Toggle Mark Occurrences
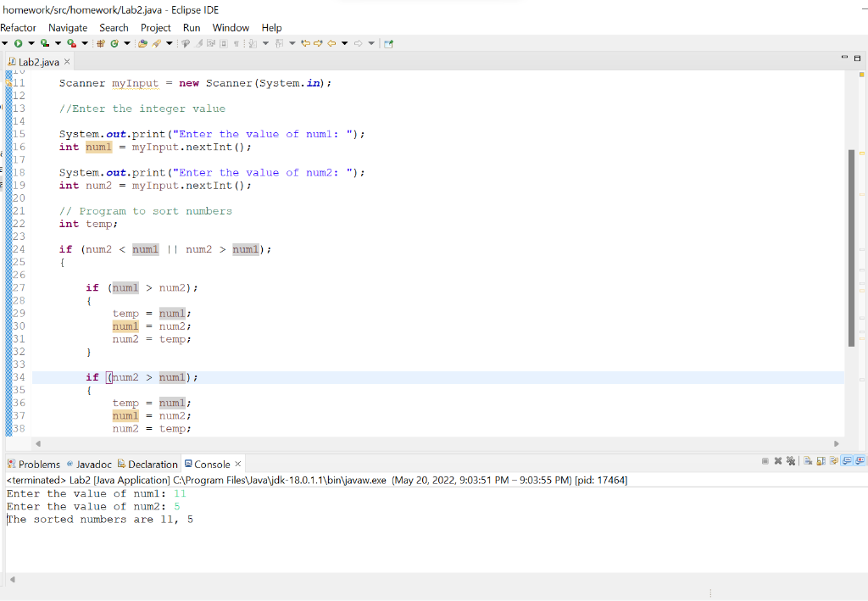 point(198,43)
